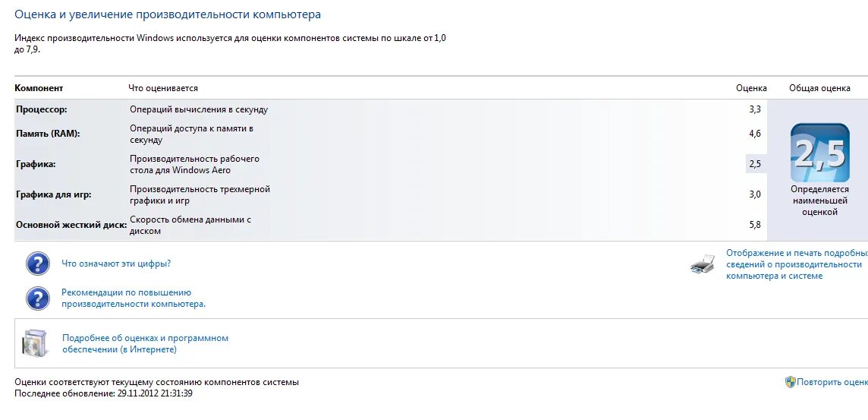The height and width of the screenshot is (420, 868).
Task: Click the help icon beside 'Рекомендации по повышению'
Action: [x=38, y=298]
